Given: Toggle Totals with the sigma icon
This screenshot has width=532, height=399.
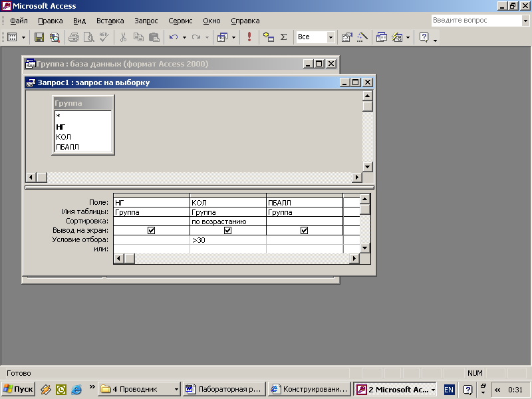Looking at the screenshot, I should [x=283, y=37].
